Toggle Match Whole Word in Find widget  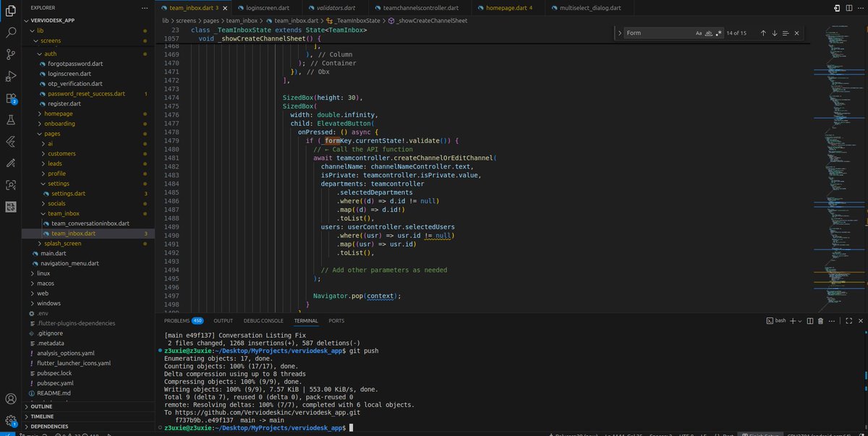point(710,33)
